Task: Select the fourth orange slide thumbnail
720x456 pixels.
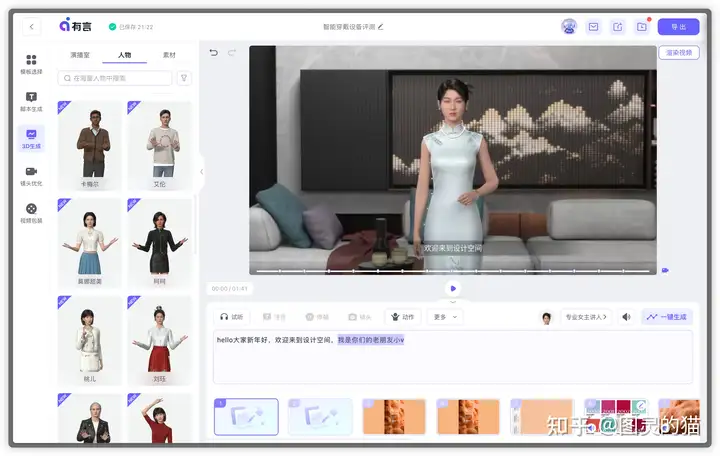Action: coord(468,417)
